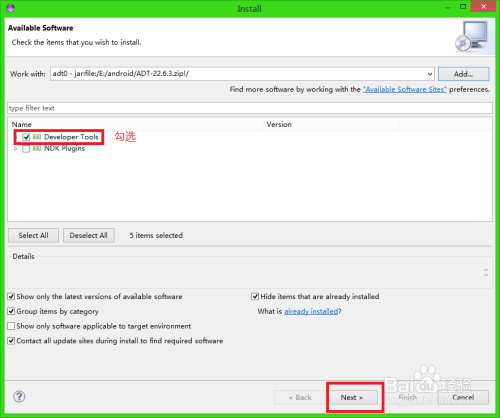The height and width of the screenshot is (418, 500).
Task: Open the Work with dropdown arrow
Action: [430, 74]
